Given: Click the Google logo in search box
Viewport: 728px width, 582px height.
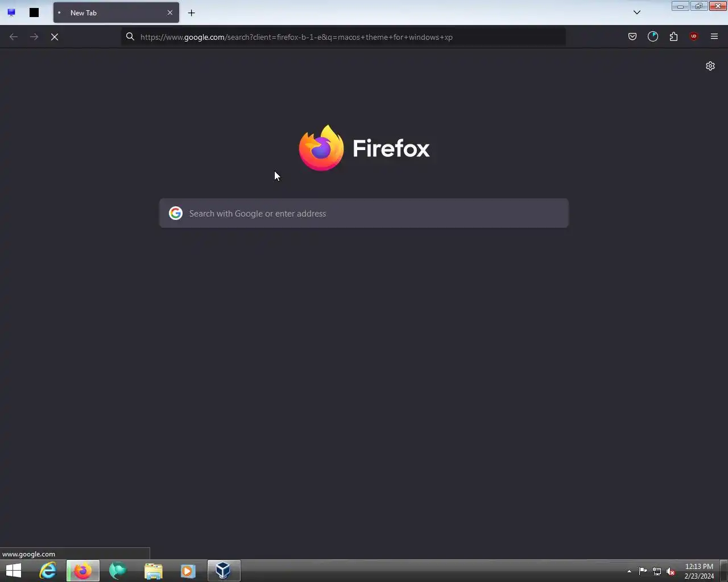Looking at the screenshot, I should tap(176, 213).
